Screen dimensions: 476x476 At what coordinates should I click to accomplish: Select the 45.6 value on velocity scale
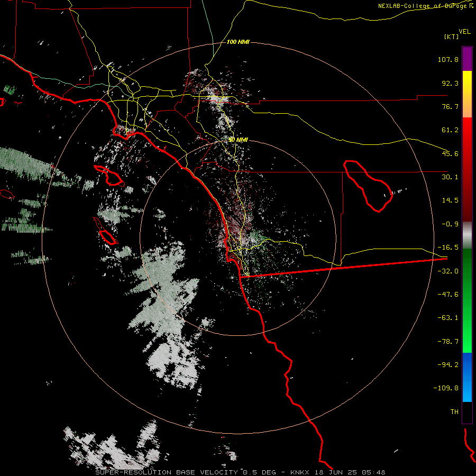pos(450,153)
